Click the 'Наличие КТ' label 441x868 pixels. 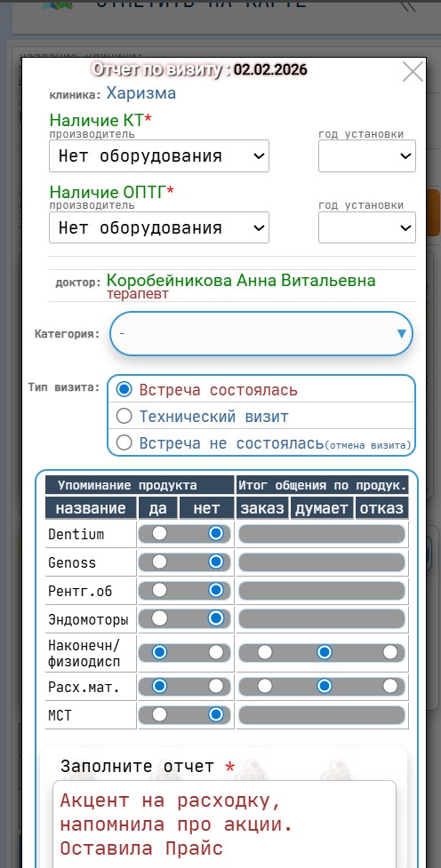tap(100, 120)
